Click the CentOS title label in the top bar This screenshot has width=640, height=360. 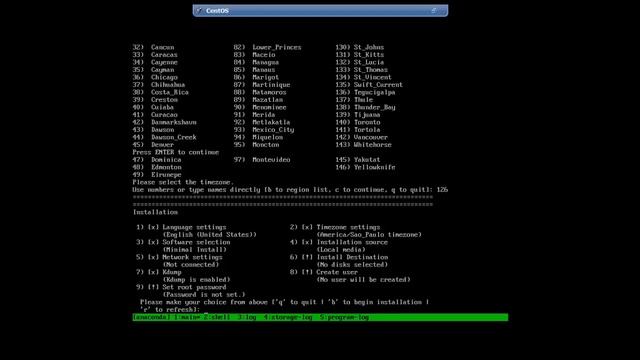pos(217,11)
